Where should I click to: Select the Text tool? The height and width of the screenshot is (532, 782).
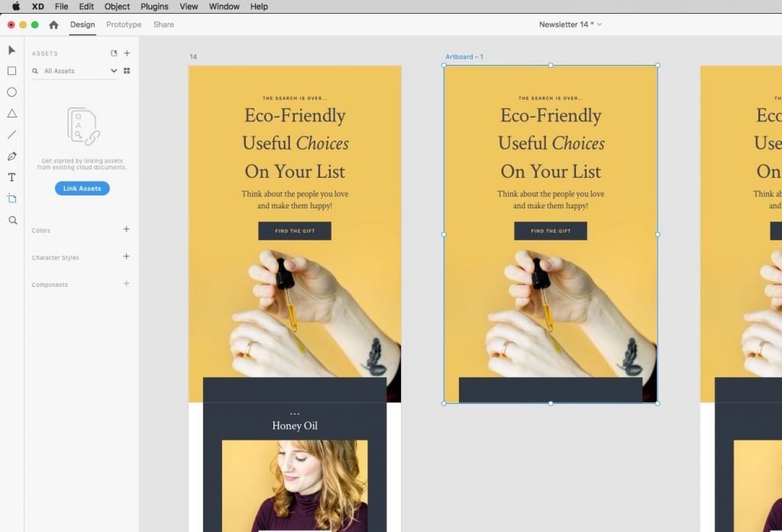(x=11, y=177)
